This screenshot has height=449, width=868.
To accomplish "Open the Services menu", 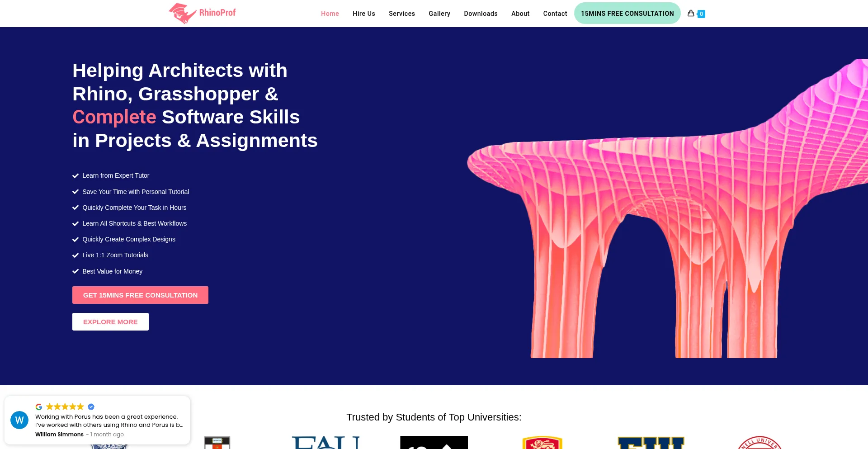I will coord(402,14).
